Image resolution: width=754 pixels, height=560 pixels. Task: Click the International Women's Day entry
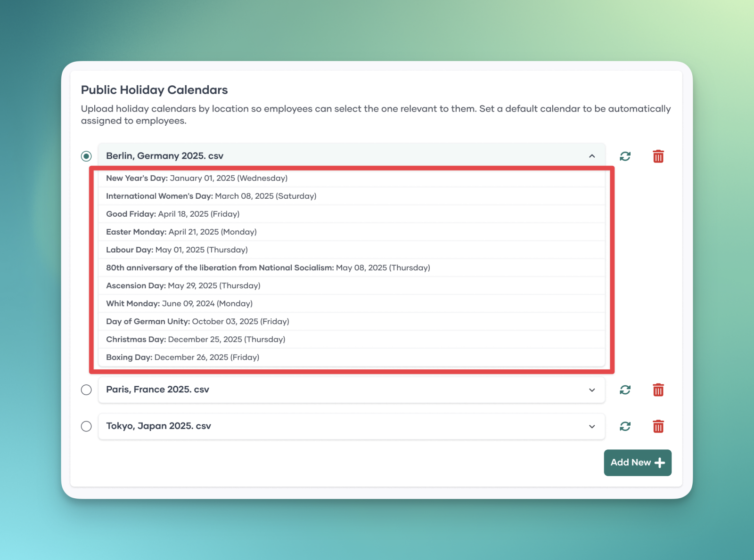[x=211, y=196]
